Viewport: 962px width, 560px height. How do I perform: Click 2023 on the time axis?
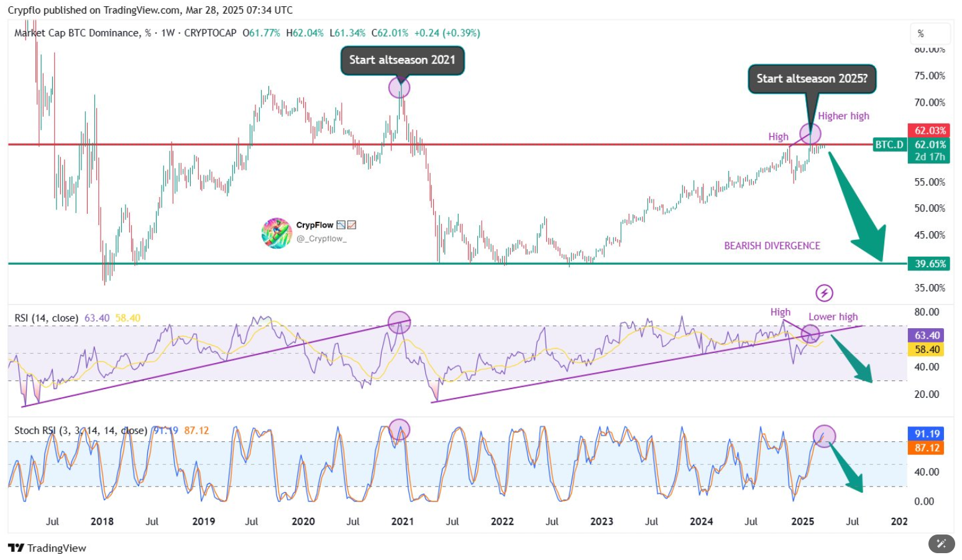pyautogui.click(x=602, y=521)
